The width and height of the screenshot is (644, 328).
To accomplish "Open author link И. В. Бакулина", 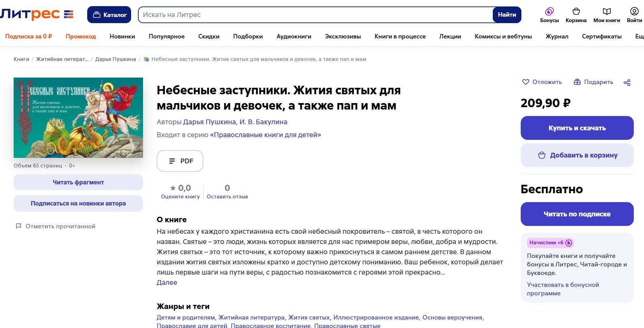I will tap(263, 122).
